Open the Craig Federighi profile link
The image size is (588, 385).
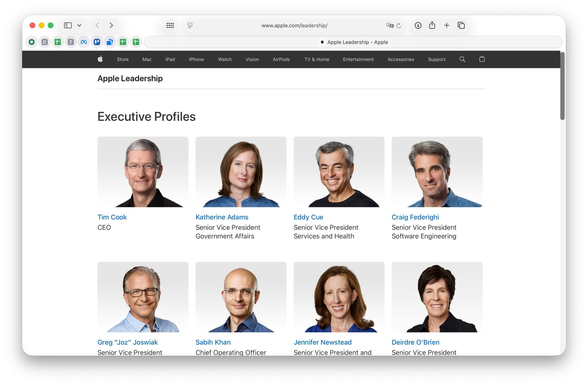coord(415,217)
